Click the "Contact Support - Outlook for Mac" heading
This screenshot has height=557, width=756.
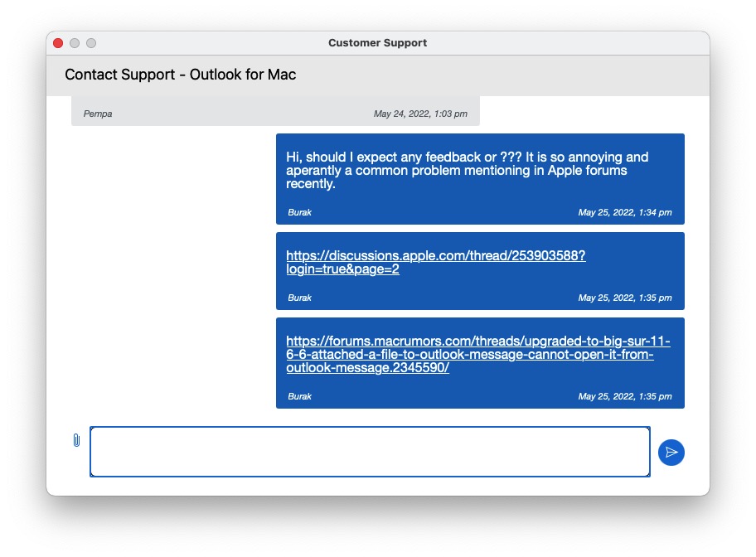(x=181, y=75)
